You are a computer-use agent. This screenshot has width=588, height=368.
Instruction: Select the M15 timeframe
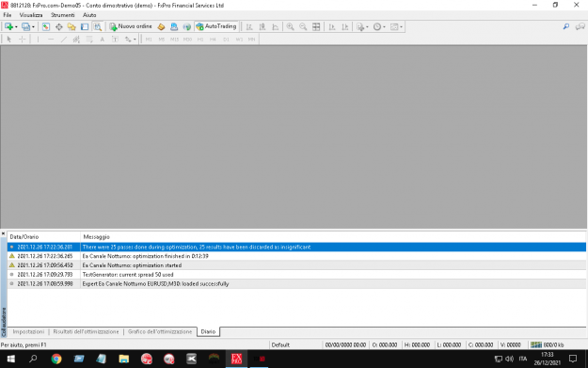pyautogui.click(x=174, y=40)
